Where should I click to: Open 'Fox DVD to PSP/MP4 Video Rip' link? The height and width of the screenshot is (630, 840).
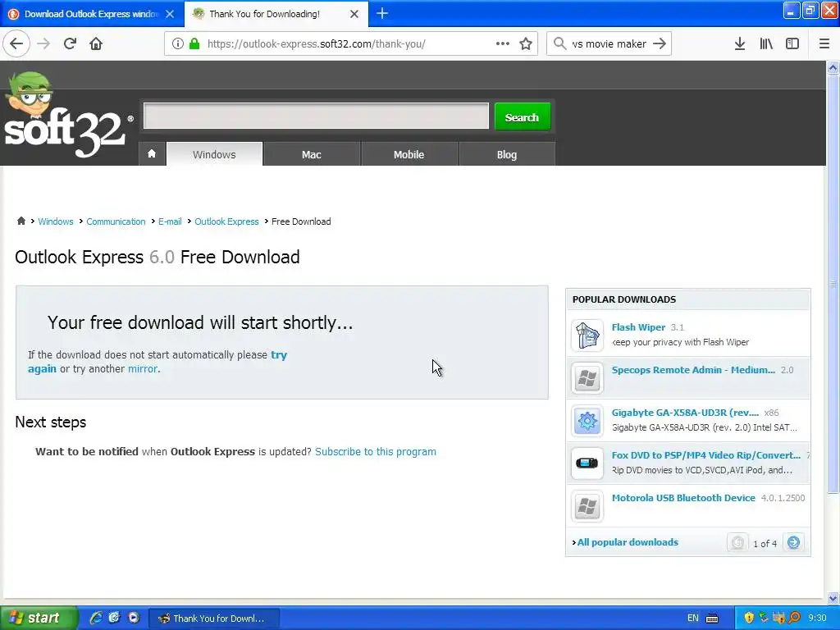click(706, 454)
